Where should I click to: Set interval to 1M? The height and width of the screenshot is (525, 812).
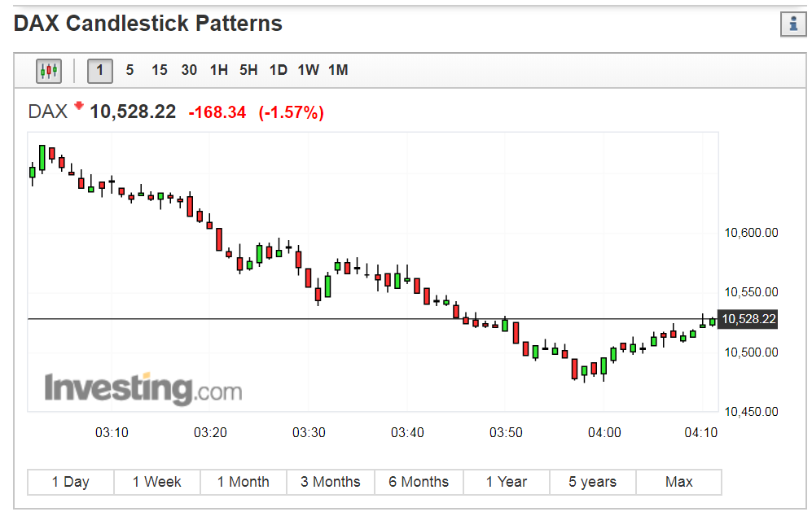click(338, 71)
